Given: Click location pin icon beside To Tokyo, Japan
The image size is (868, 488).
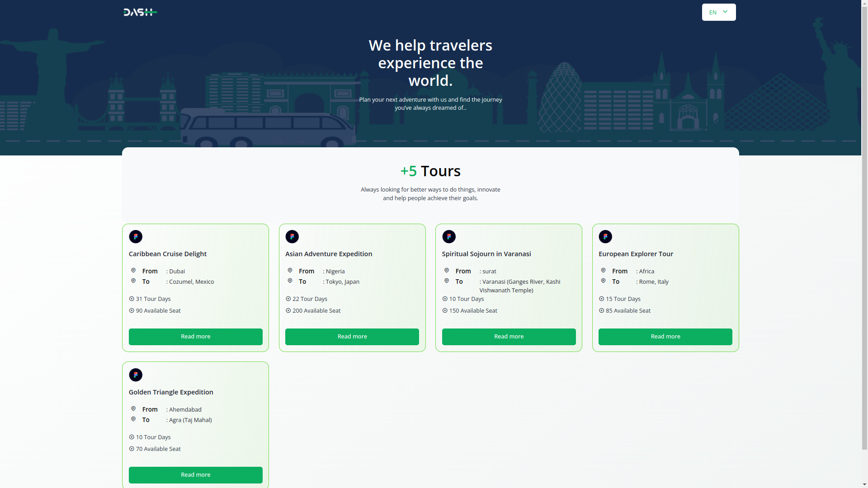Looking at the screenshot, I should [290, 281].
